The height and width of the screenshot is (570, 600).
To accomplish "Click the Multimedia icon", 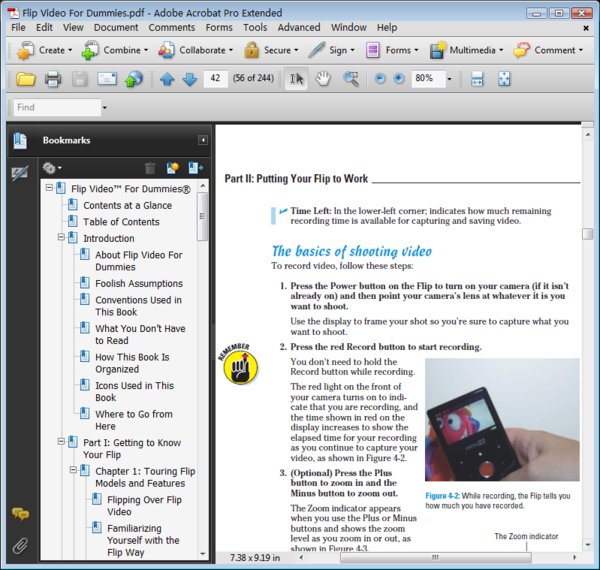I will [437, 50].
